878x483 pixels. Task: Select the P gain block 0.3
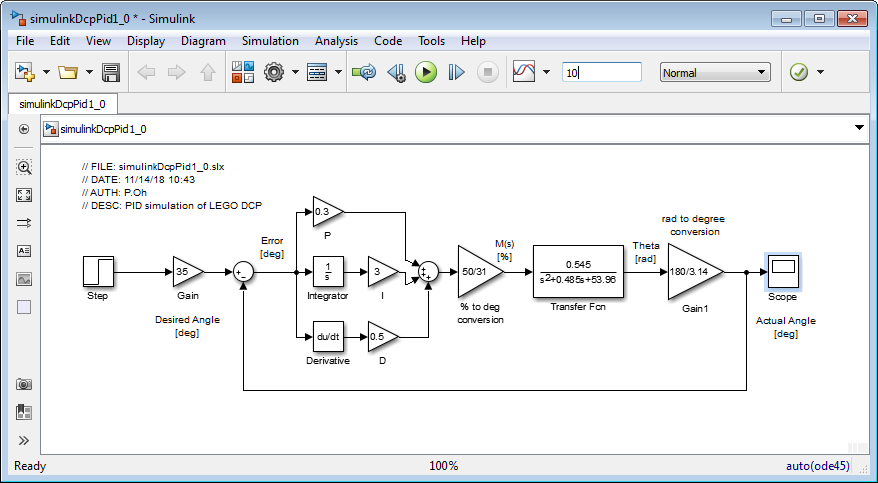click(x=328, y=212)
